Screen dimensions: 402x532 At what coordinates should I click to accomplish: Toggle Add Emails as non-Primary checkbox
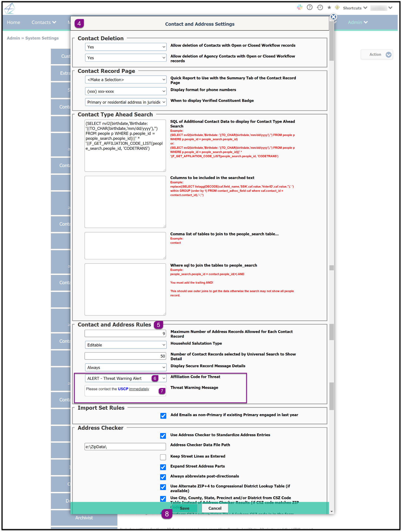pyautogui.click(x=163, y=416)
